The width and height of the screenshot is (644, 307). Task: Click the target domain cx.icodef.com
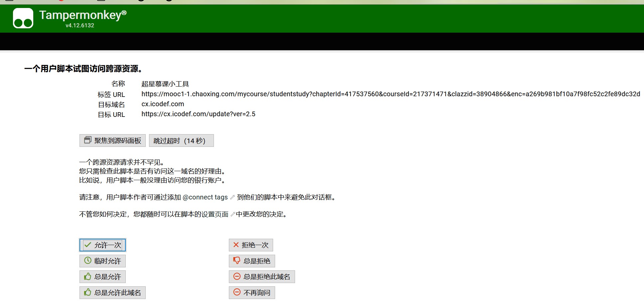pyautogui.click(x=163, y=104)
